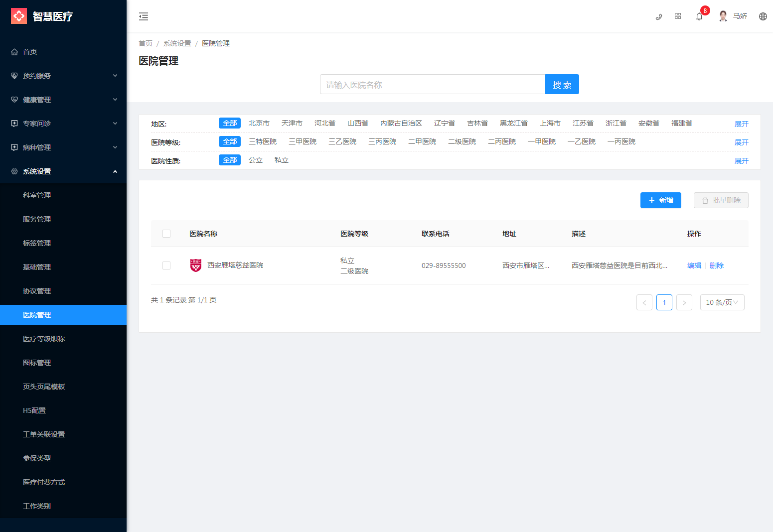This screenshot has height=532, width=773.
Task: Select the header checkbox for all hospitals
Action: 166,234
